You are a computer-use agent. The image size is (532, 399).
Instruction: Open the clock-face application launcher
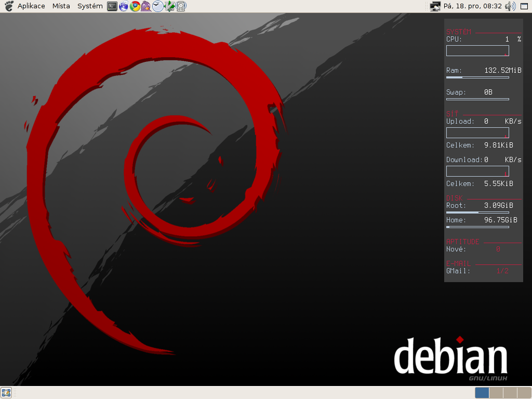coord(158,6)
